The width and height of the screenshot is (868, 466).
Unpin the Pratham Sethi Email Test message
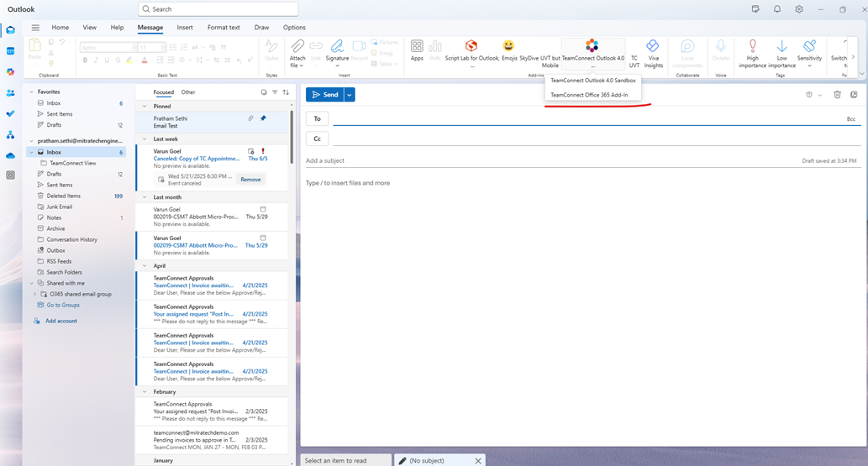click(264, 118)
